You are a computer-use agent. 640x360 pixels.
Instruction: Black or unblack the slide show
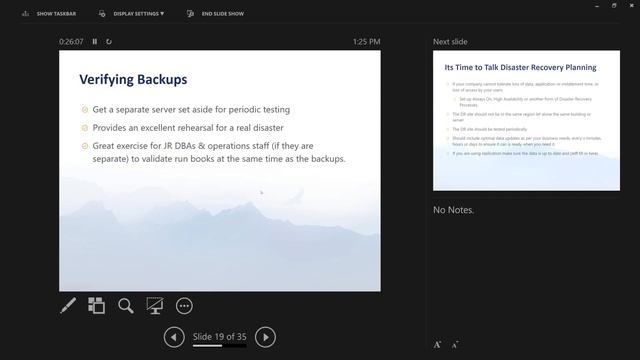[155, 305]
